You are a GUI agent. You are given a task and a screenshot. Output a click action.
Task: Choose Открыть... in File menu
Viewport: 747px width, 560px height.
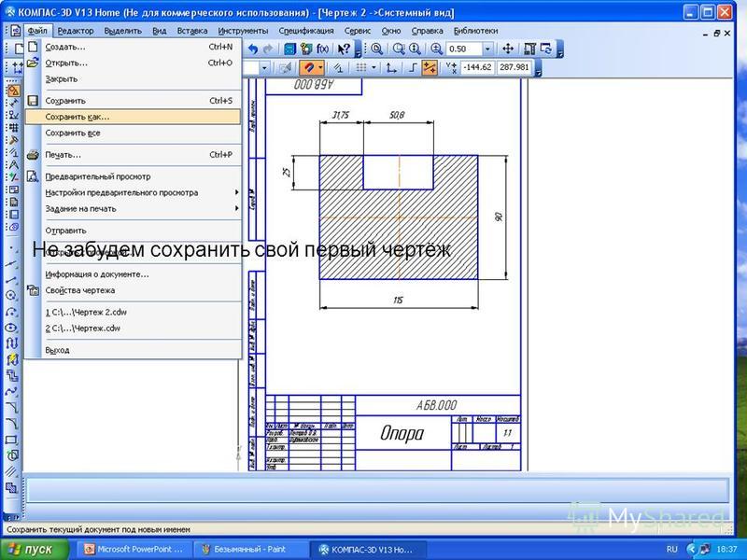pyautogui.click(x=132, y=63)
